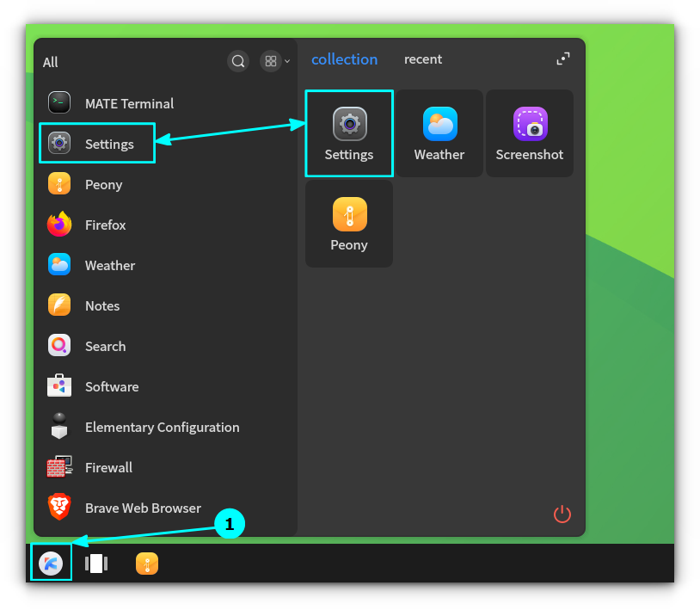Open Weather tile in collection grid
The image size is (700, 610).
[x=439, y=133]
